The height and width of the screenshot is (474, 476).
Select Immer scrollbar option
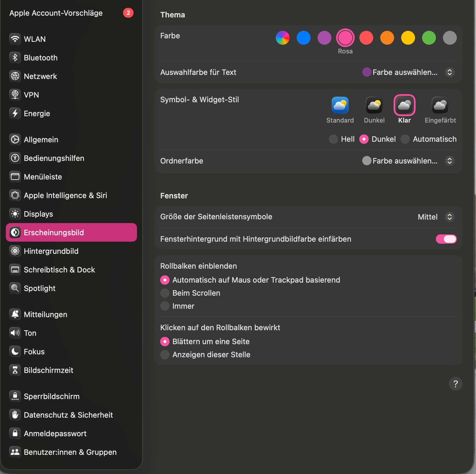point(165,306)
